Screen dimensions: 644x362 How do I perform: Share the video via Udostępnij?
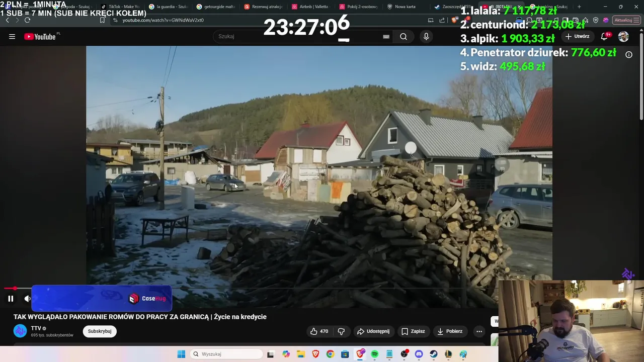click(373, 331)
